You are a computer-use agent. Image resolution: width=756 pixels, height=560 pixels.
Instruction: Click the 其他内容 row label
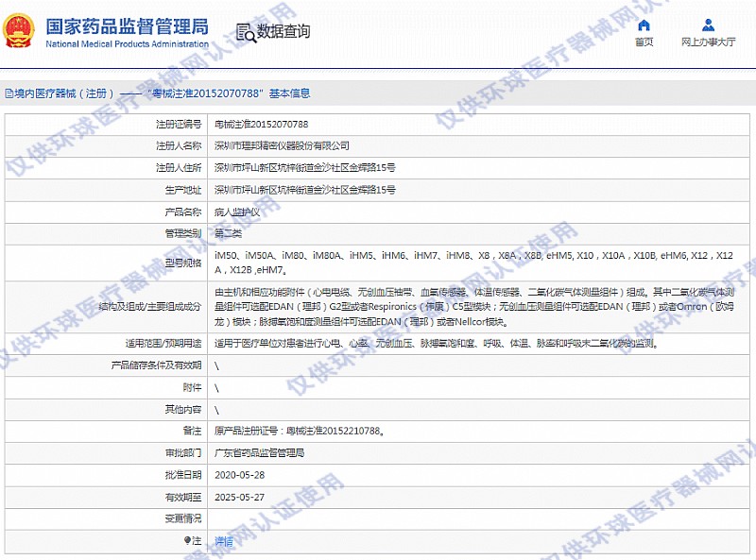pos(183,409)
